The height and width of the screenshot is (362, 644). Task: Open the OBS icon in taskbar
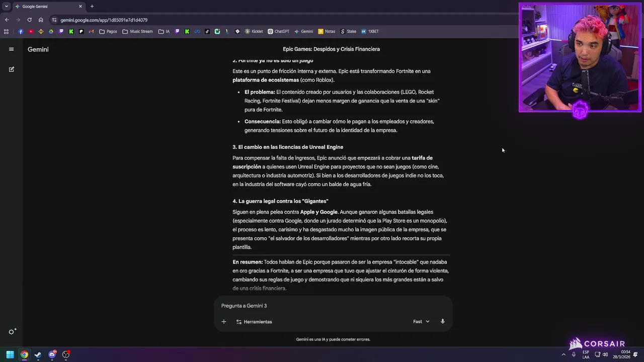[66, 354]
